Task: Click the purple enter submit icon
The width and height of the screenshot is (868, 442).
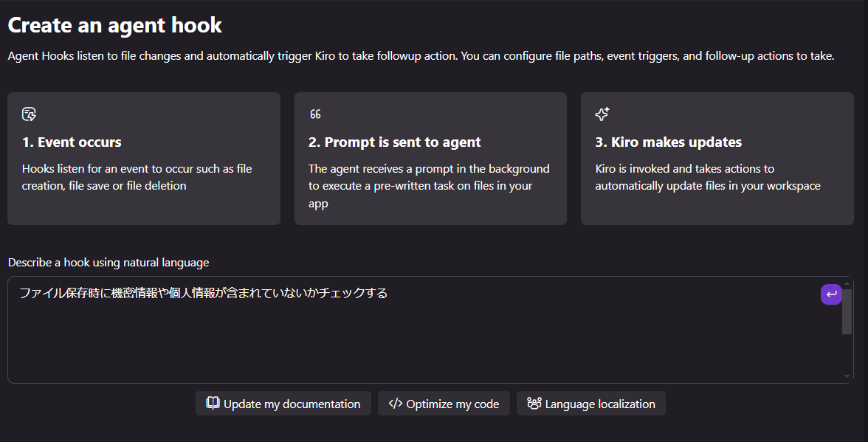Action: 831,294
